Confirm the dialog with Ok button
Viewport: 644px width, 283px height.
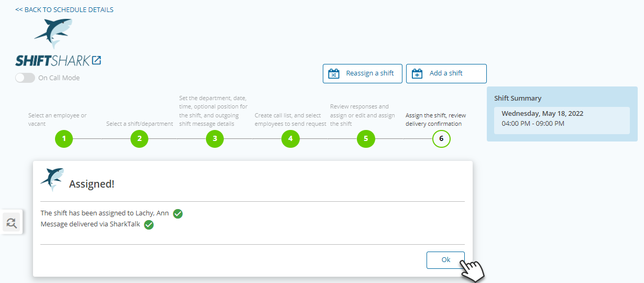coord(445,260)
